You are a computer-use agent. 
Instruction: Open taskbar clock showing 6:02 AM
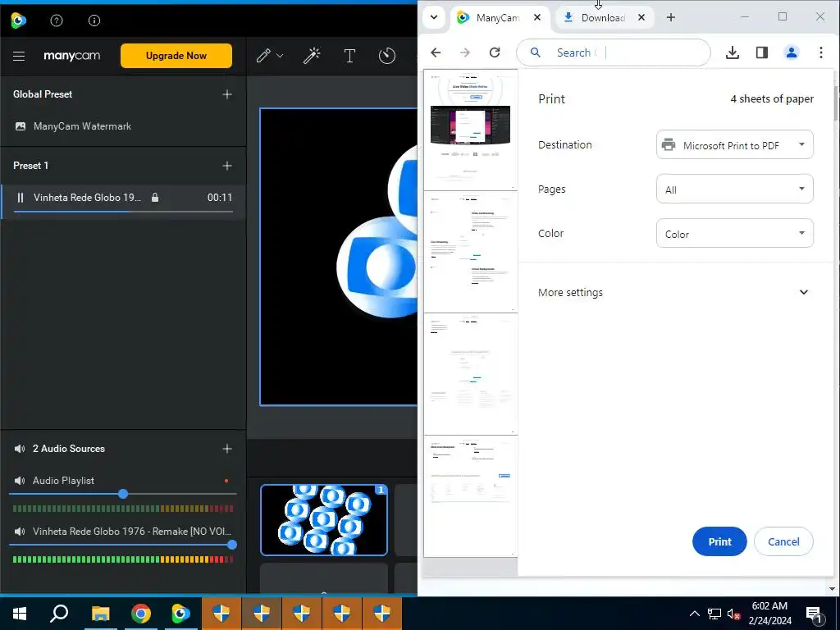[x=769, y=614]
